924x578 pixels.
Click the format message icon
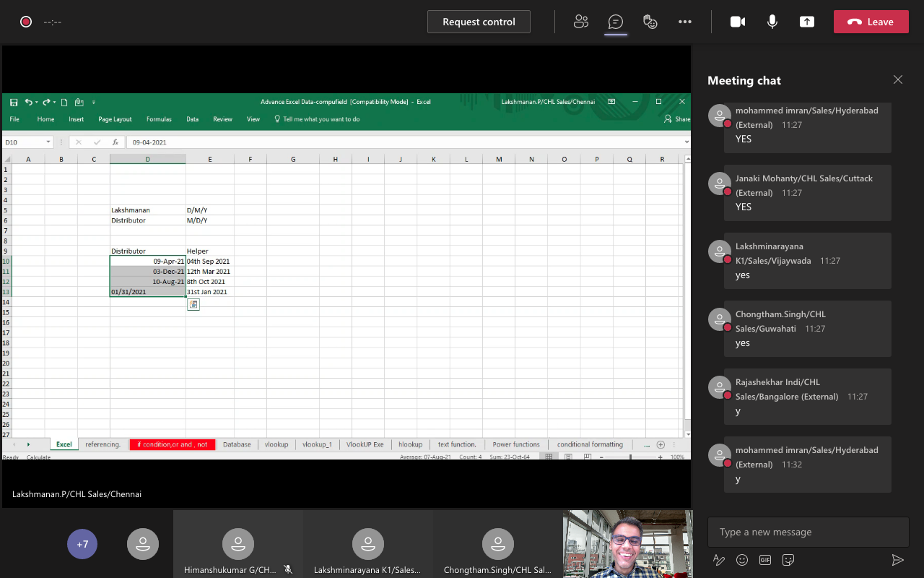coord(719,560)
